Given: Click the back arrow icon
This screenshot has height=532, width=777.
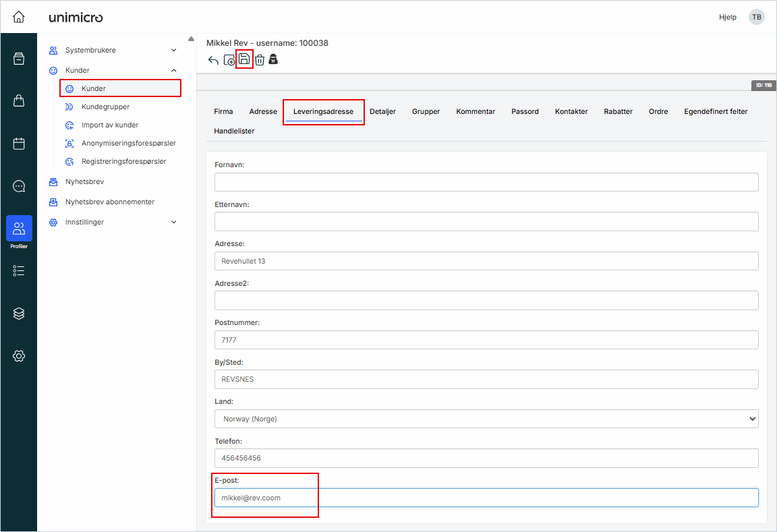Looking at the screenshot, I should click(x=213, y=60).
